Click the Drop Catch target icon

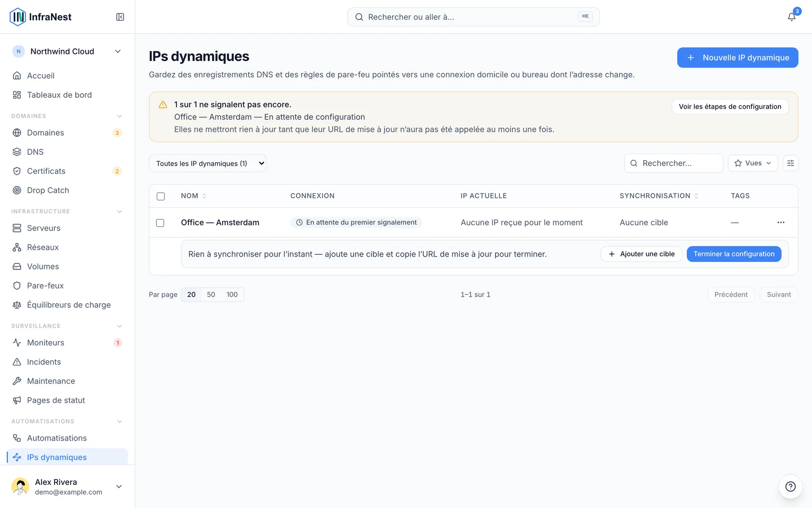[x=17, y=190]
